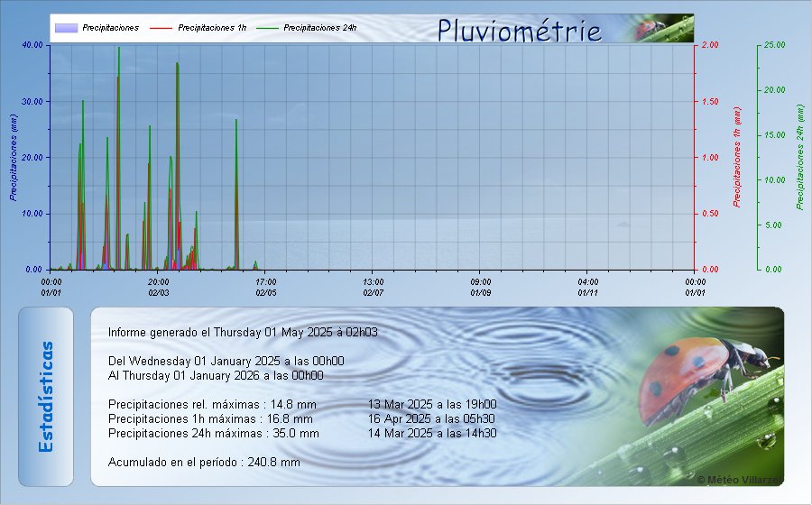Click the green Precipitaciones 24h legend line
This screenshot has width=812, height=505.
(x=267, y=28)
